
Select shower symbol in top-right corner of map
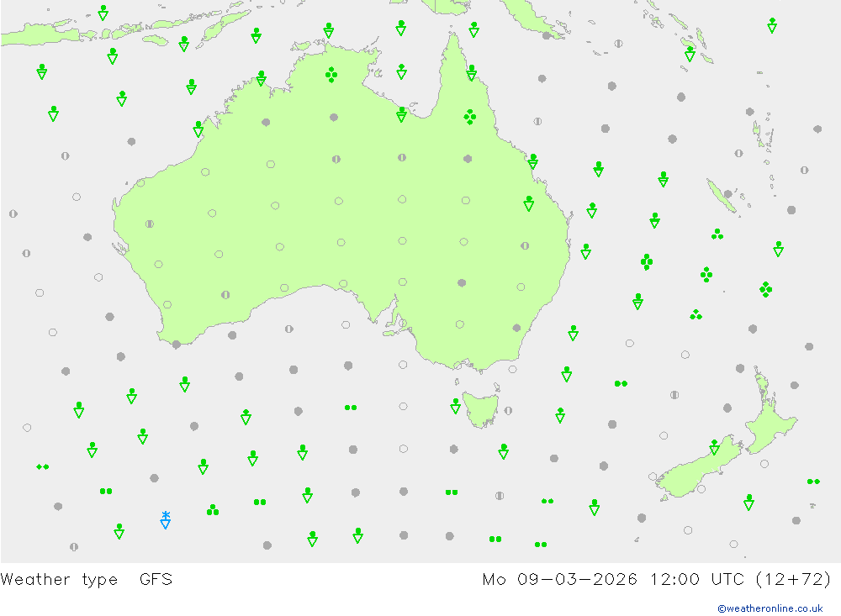772,25
